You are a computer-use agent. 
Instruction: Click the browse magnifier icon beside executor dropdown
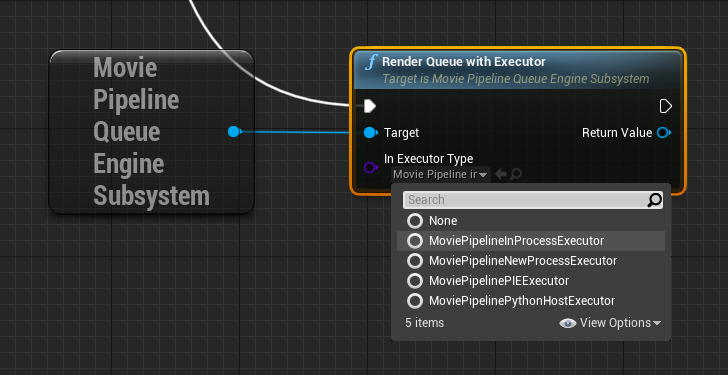tap(515, 175)
